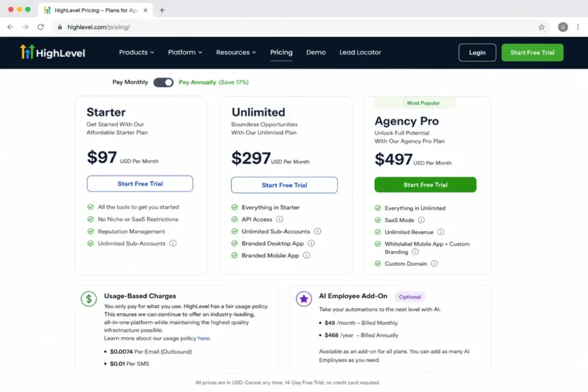Click check icon beside Reputation Management
The image size is (588, 392).
click(x=90, y=231)
